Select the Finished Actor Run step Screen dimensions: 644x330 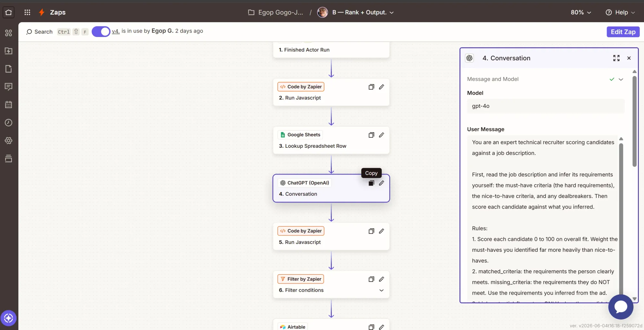point(331,50)
